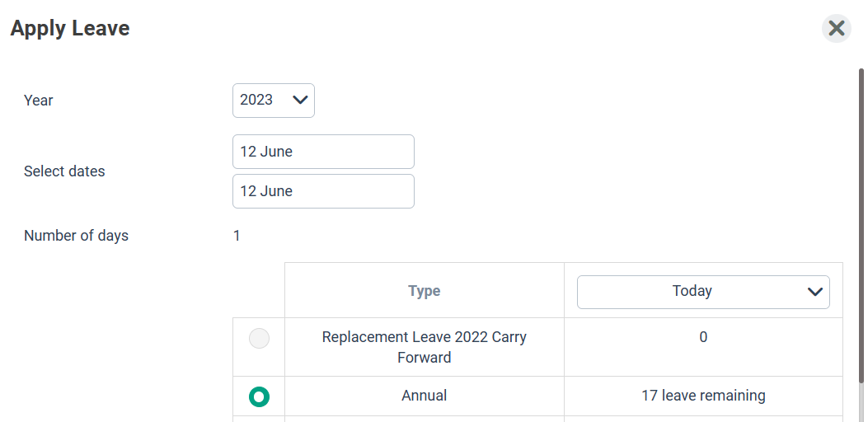Click the vertical scrollbar of the dialog
The image size is (868, 422).
click(861, 247)
